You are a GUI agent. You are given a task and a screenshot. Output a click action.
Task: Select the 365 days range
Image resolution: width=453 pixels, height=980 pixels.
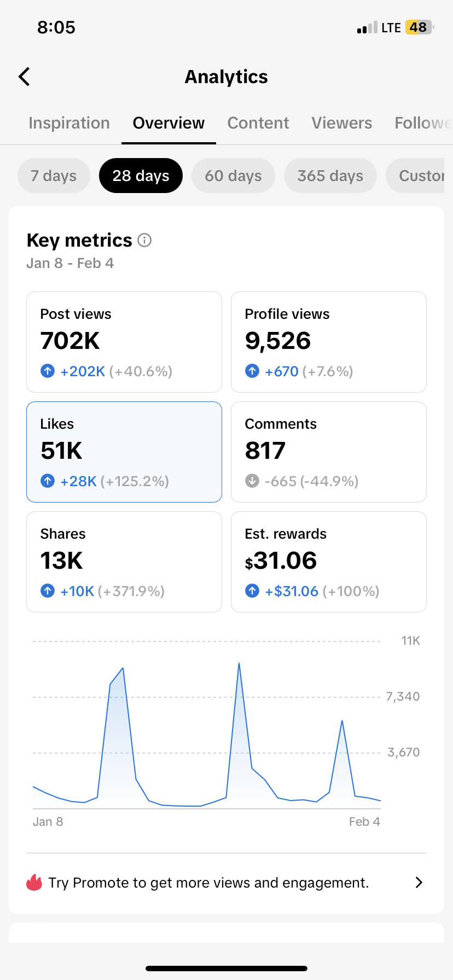pos(330,176)
